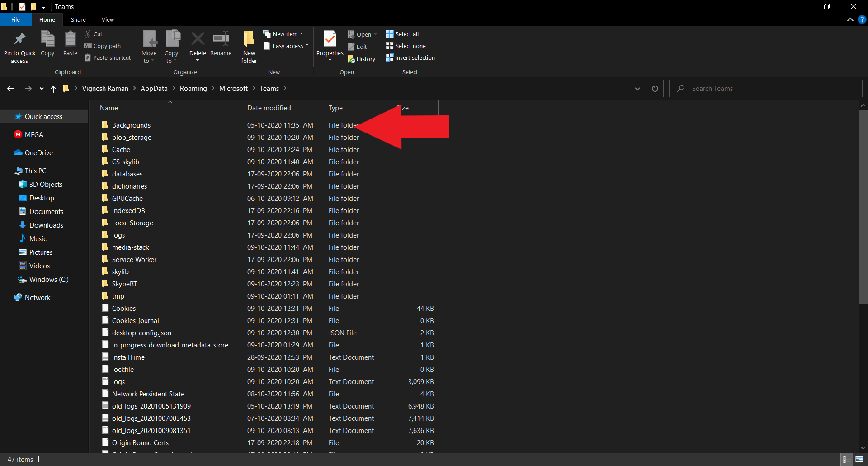The width and height of the screenshot is (868, 466).
Task: Click Microsoft in the address breadcrumb
Action: (x=233, y=89)
